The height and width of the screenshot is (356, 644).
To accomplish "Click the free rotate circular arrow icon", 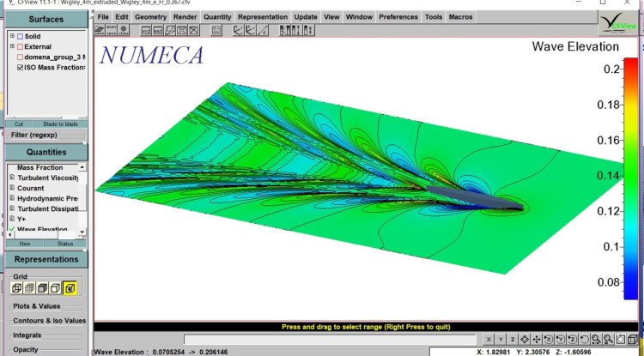I will 584,339.
